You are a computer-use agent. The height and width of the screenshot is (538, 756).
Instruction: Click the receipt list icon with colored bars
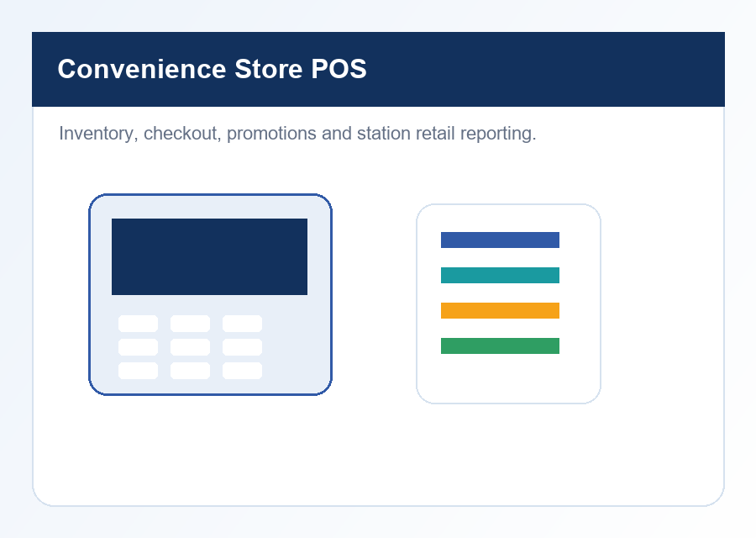pyautogui.click(x=508, y=303)
